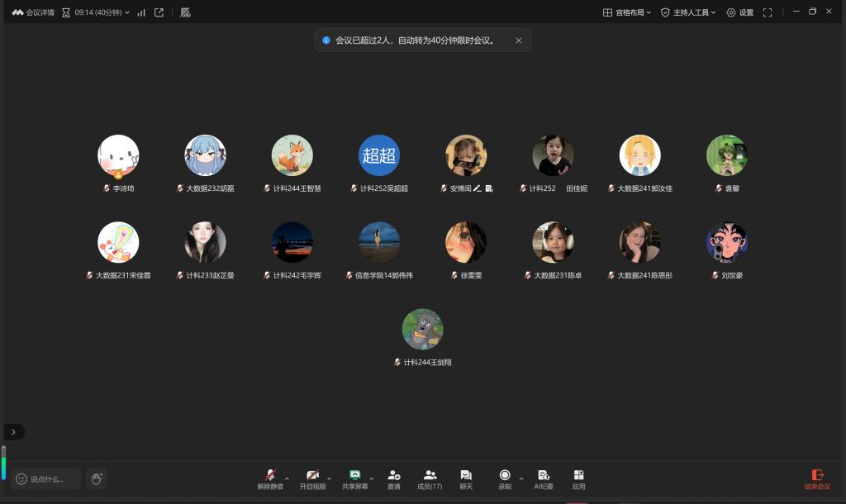
Task: Open the Apps (应用) panel
Action: click(x=578, y=478)
